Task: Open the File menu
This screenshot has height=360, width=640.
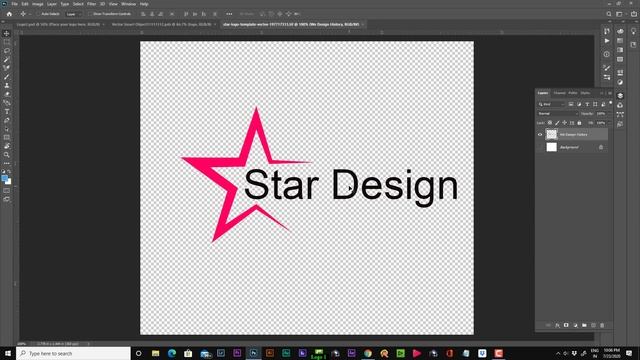Action: click(x=14, y=4)
